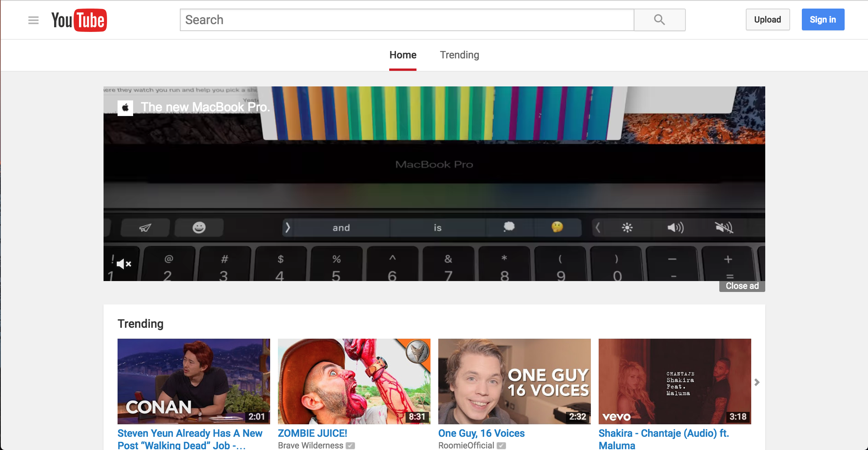Screen dimensions: 868x450
Task: Close the MacBook Pro ad
Action: (742, 286)
